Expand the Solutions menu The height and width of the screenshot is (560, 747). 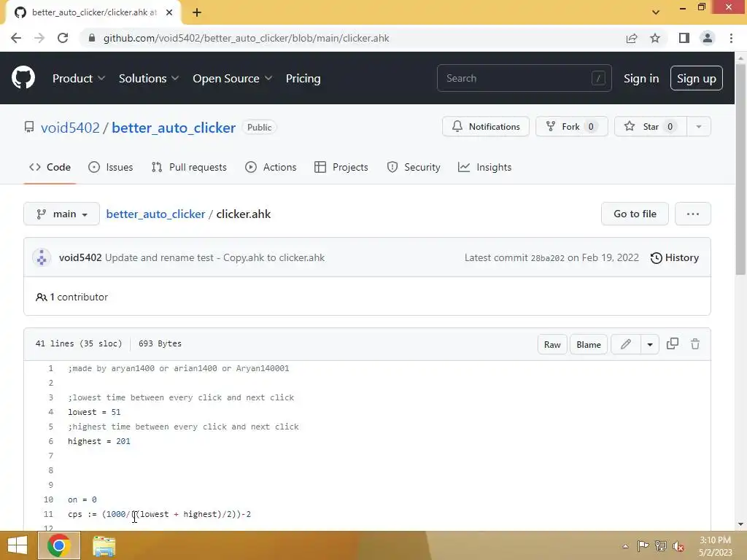click(149, 78)
